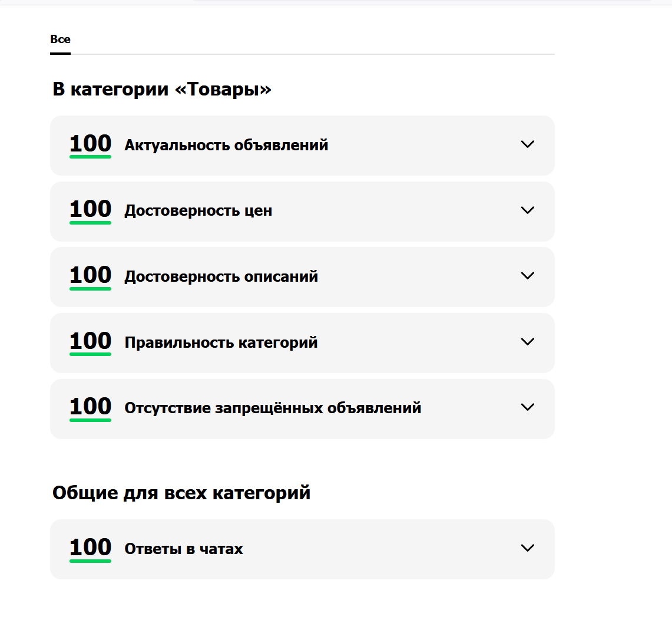
Task: Click the 100 score beside Достоверность цен
Action: 91,211
